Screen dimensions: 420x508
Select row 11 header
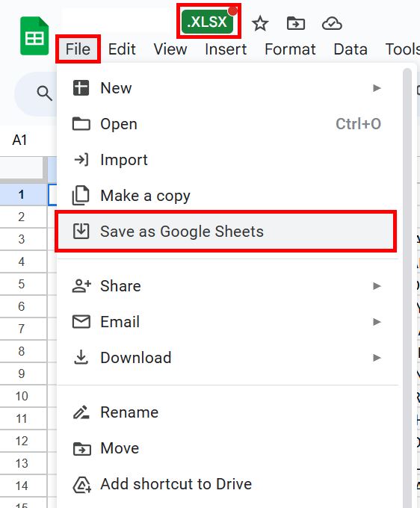coord(22,418)
